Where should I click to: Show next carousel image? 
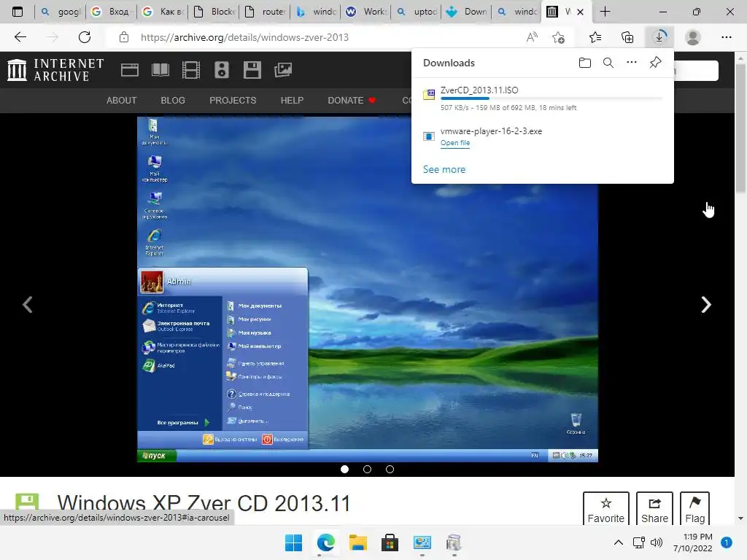click(x=706, y=305)
